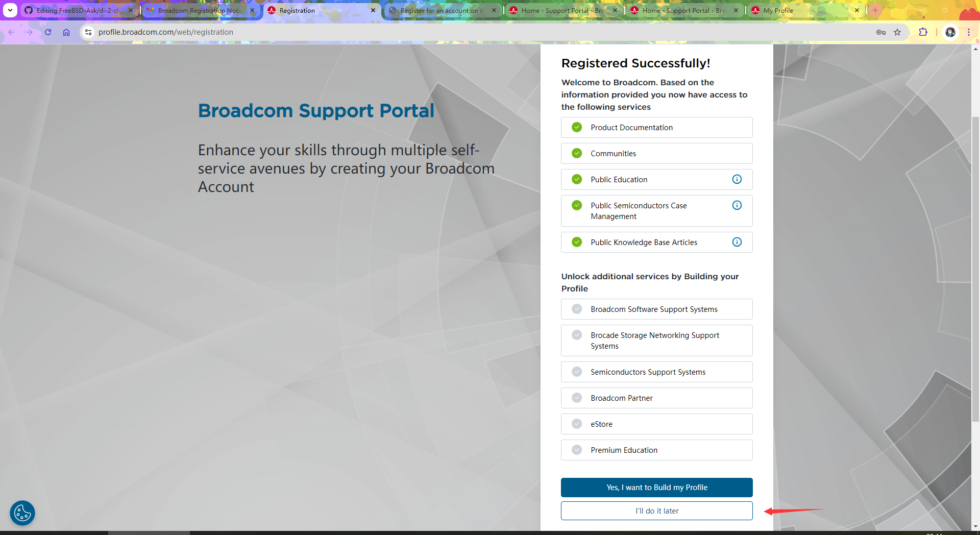Go to browser home page icon
The width and height of the screenshot is (980, 535).
[x=66, y=32]
